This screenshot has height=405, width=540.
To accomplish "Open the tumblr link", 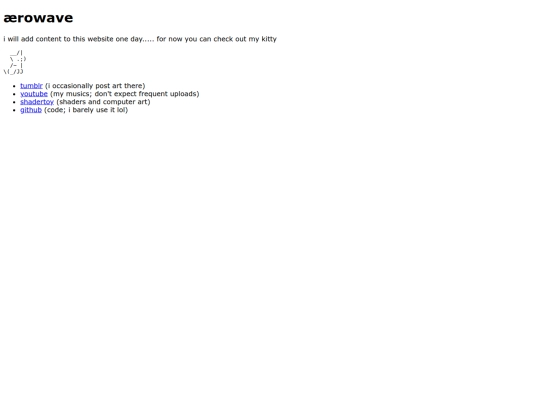I will tap(31, 86).
